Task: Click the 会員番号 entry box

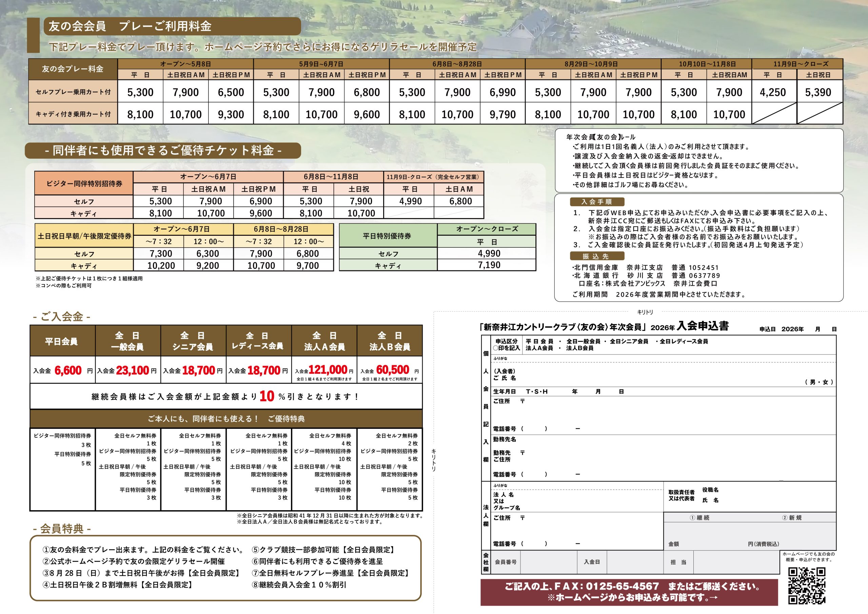Action: point(548,562)
